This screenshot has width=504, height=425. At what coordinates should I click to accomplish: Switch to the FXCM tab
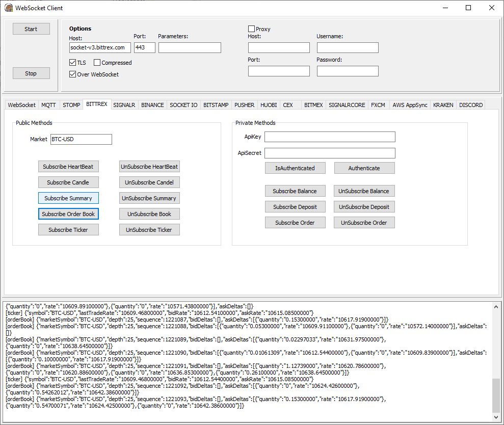pyautogui.click(x=378, y=105)
